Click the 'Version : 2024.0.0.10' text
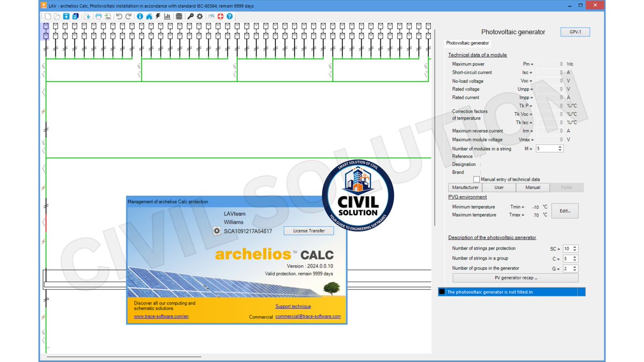 click(x=310, y=266)
